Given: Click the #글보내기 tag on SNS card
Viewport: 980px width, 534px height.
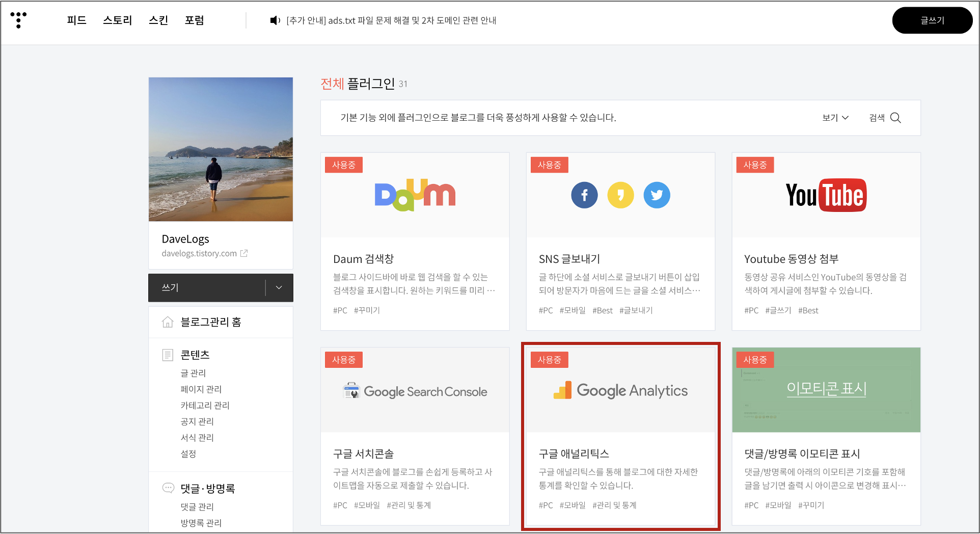Looking at the screenshot, I should [636, 310].
